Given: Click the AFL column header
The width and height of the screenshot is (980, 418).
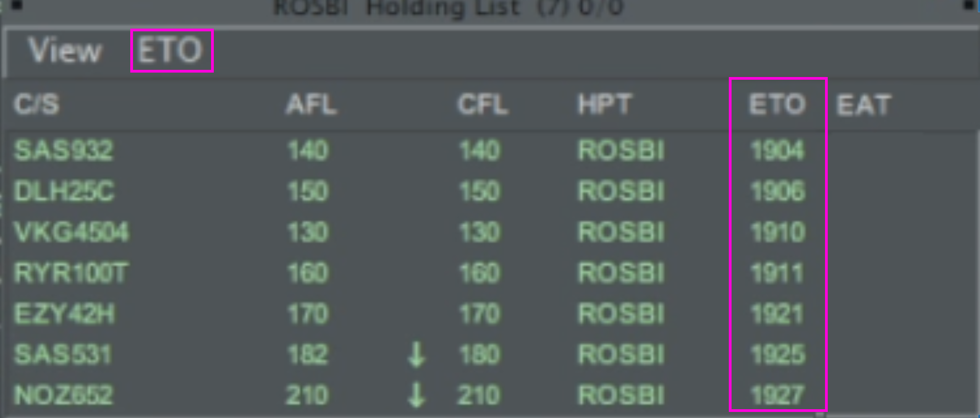Looking at the screenshot, I should [x=311, y=104].
